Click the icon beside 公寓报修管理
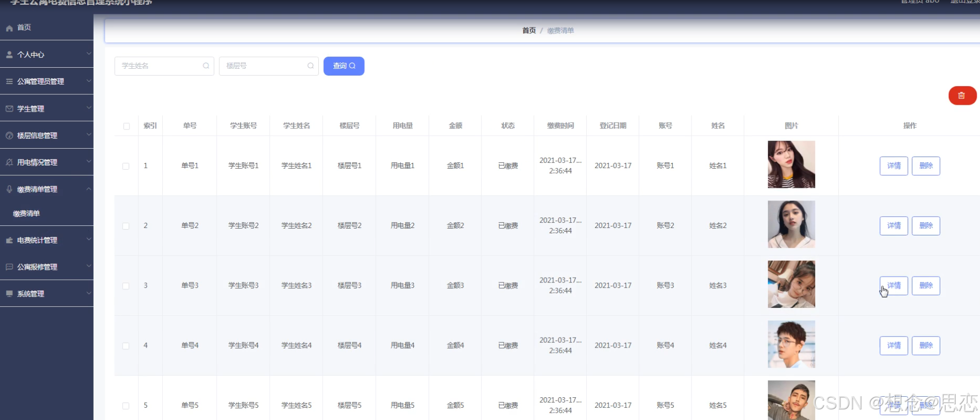The width and height of the screenshot is (980, 420). pyautogui.click(x=10, y=267)
